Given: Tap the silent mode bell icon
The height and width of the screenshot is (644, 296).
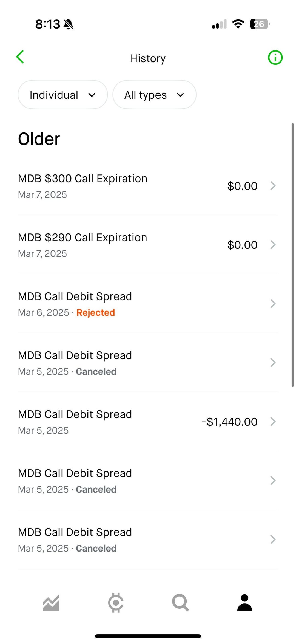Looking at the screenshot, I should (x=68, y=24).
